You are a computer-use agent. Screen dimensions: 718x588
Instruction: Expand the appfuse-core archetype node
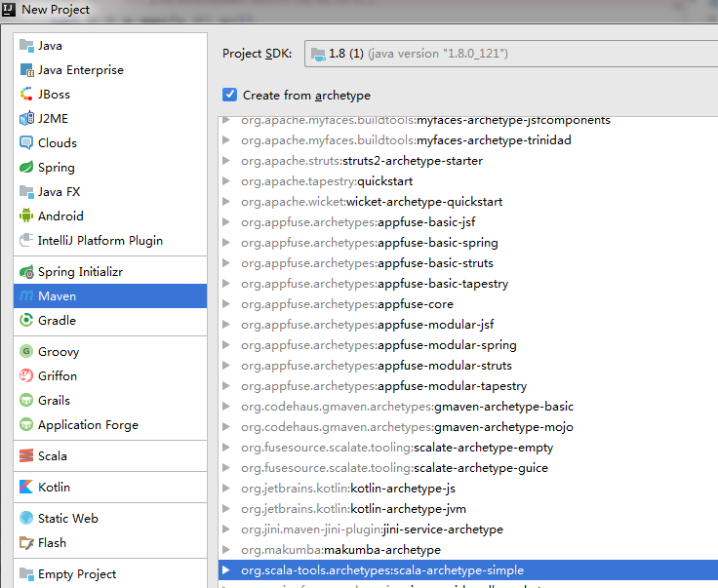click(225, 304)
